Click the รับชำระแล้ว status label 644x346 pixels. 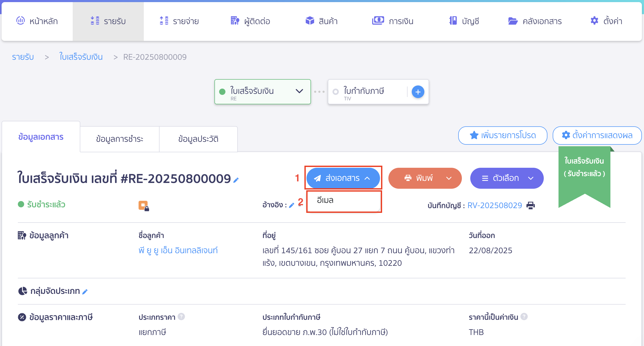point(46,204)
